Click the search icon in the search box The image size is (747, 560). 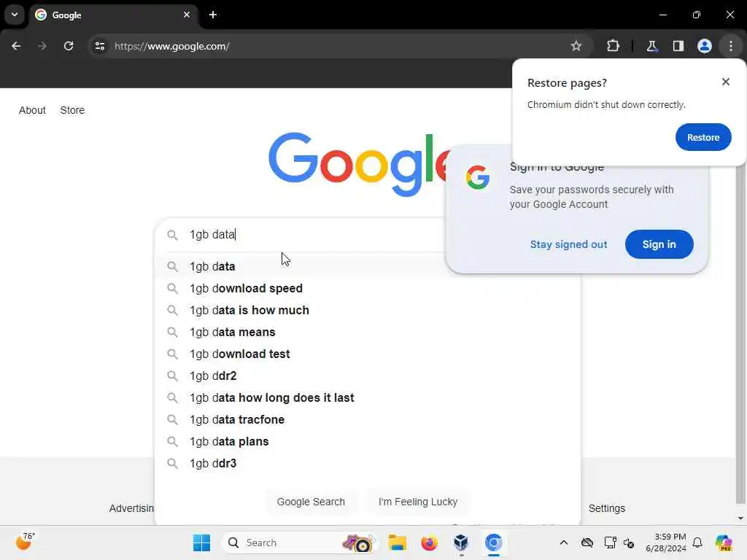[172, 235]
